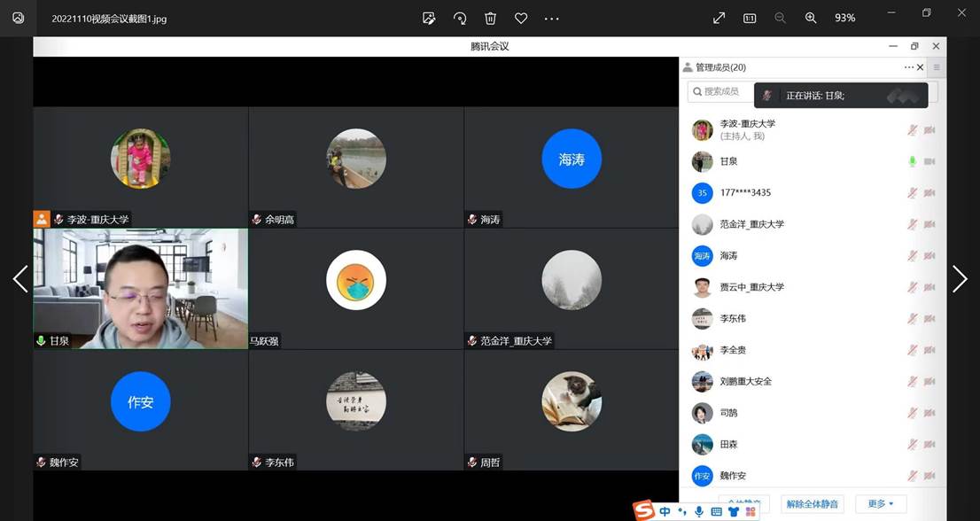
Task: Rotate the image with the rotate icon
Action: tap(460, 18)
